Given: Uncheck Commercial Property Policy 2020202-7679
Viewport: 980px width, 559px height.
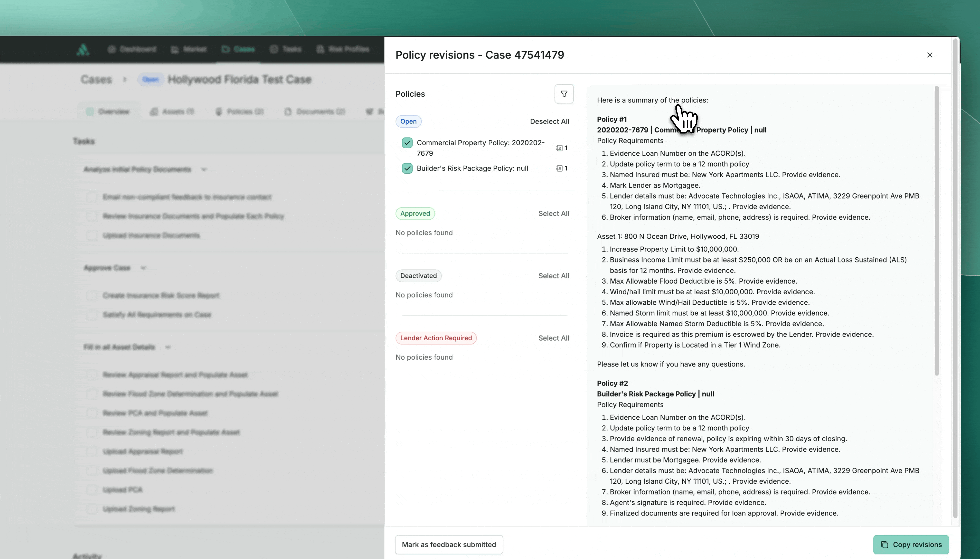Looking at the screenshot, I should point(407,143).
